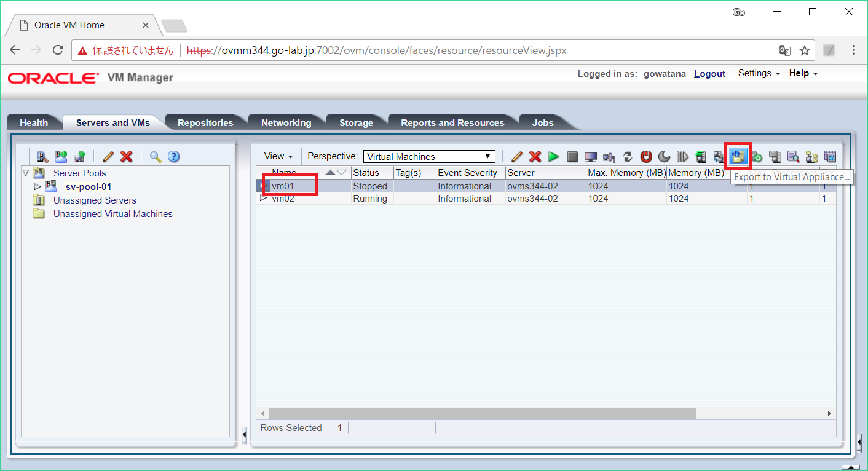Open the Networking tab
Viewport: 868px width, 471px height.
(x=286, y=122)
